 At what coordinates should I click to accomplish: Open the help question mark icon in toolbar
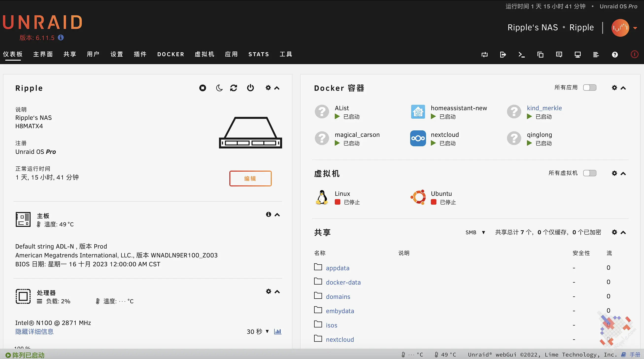(615, 54)
